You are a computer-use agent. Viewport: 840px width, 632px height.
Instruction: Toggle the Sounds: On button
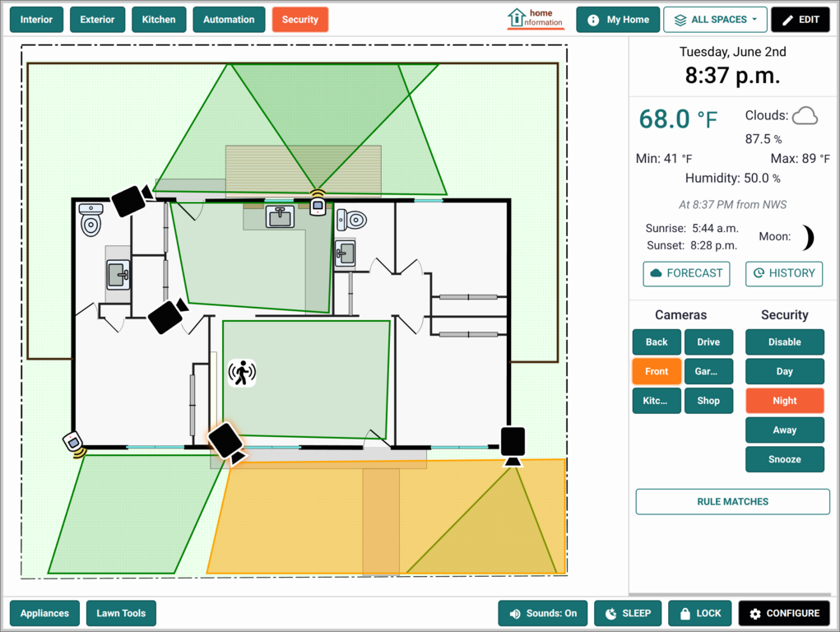pyautogui.click(x=543, y=613)
